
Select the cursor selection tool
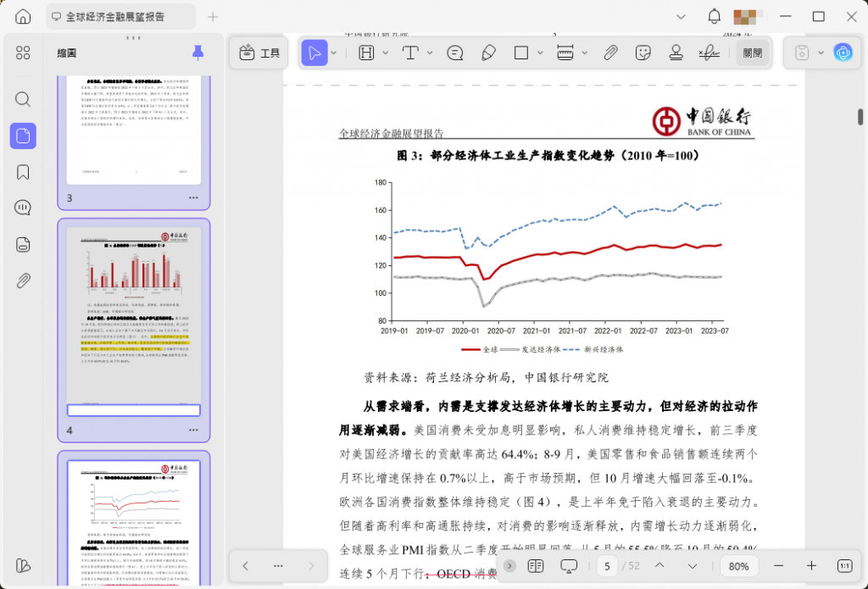(314, 53)
